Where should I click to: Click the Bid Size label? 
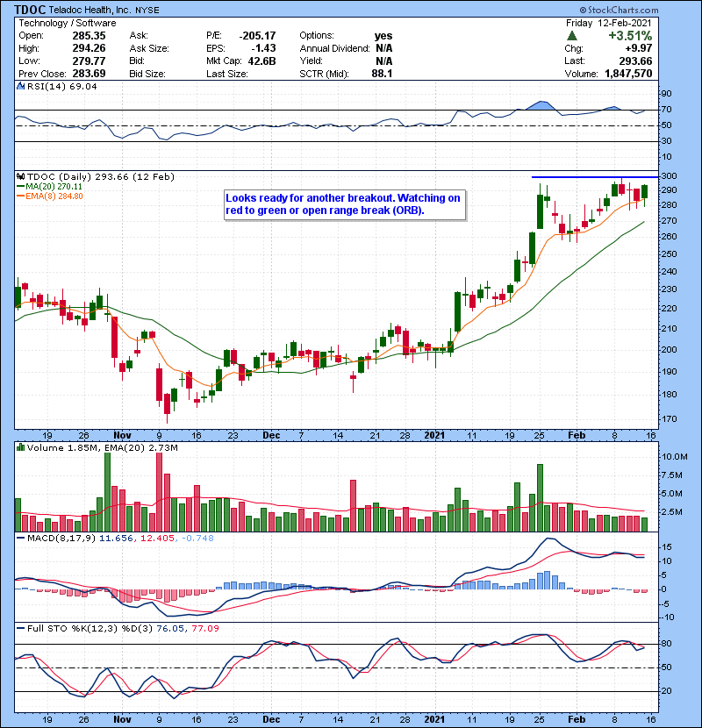tap(147, 74)
